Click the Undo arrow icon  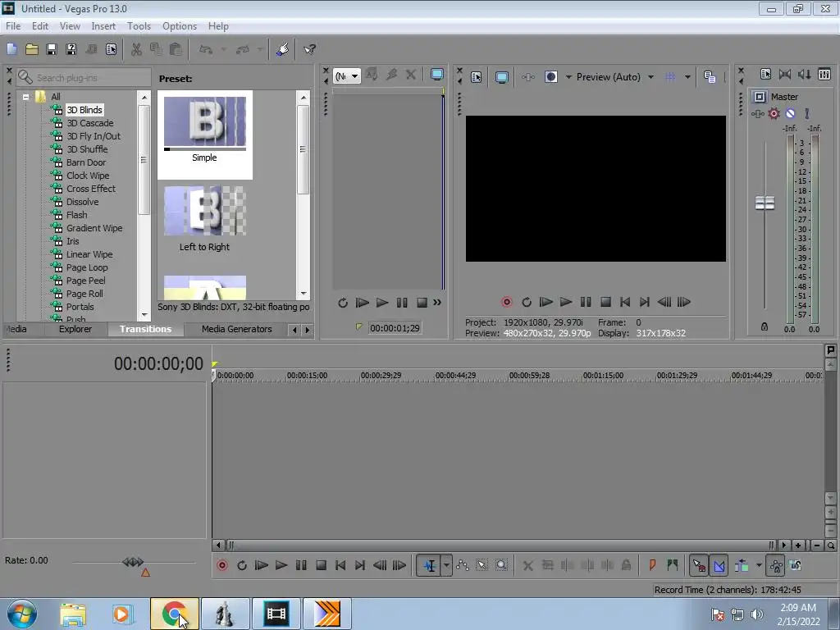[206, 49]
